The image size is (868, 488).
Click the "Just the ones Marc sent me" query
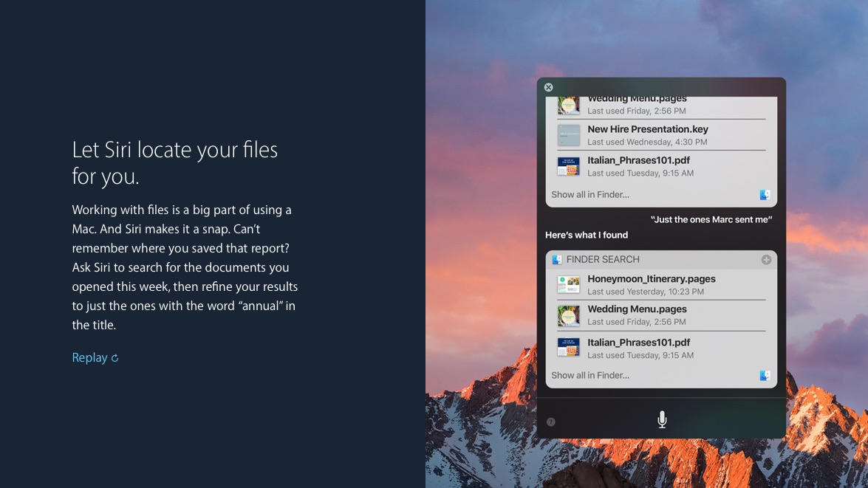(x=711, y=220)
